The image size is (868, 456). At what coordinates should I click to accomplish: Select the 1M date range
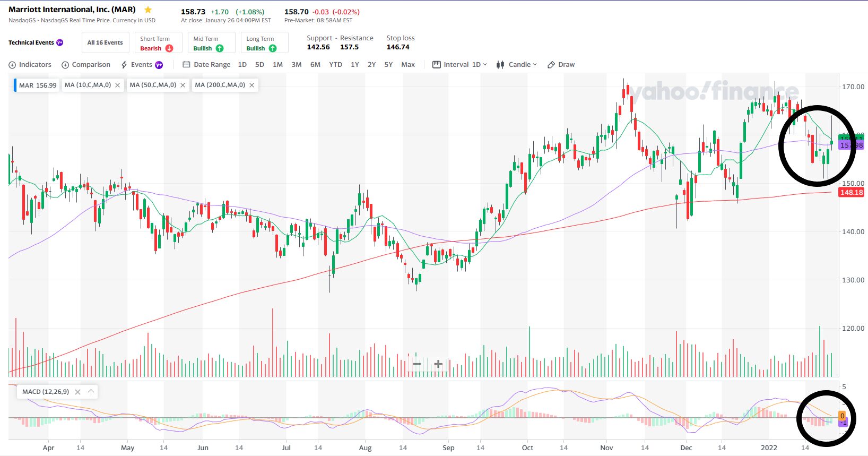277,65
